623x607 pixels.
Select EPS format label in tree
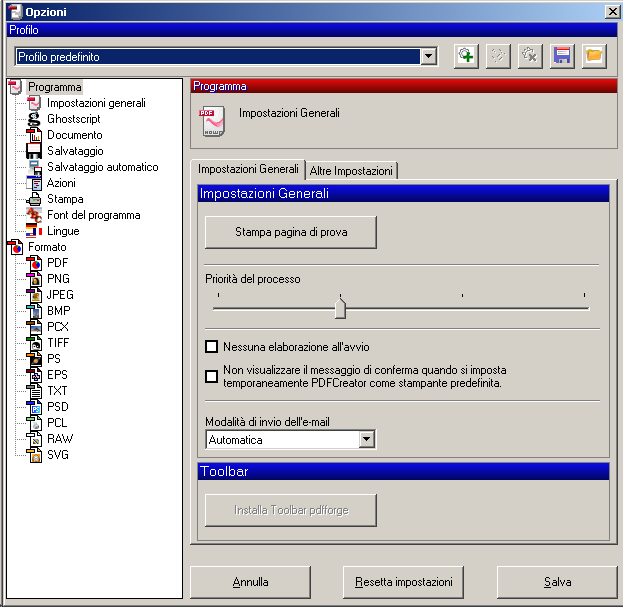point(58,375)
